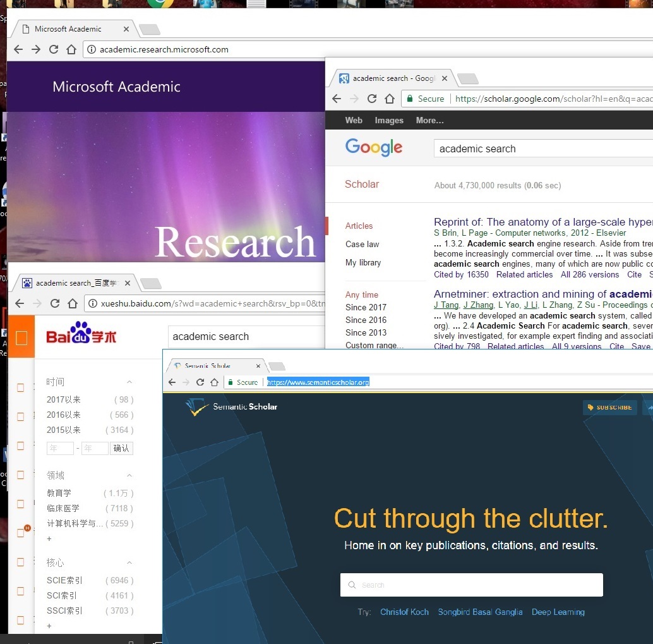The image size is (653, 644).
Task: Click the Baidu Xueshu logo
Action: [x=81, y=333]
